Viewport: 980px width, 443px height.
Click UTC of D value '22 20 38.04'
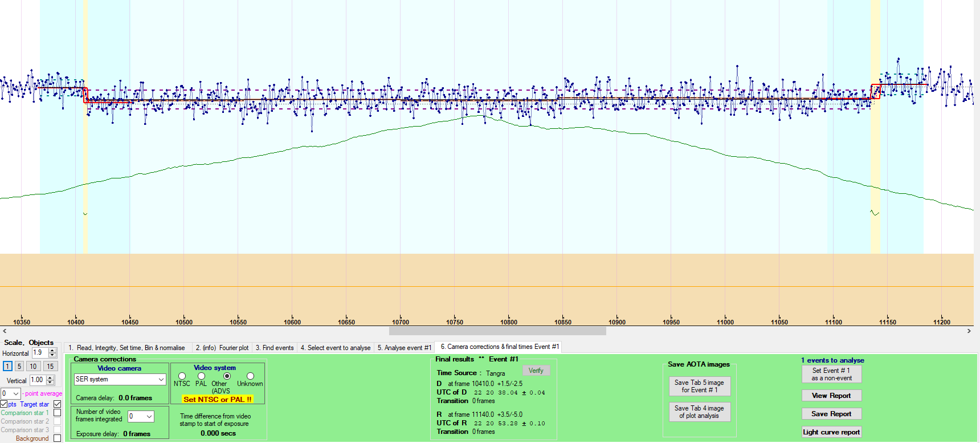tap(496, 393)
